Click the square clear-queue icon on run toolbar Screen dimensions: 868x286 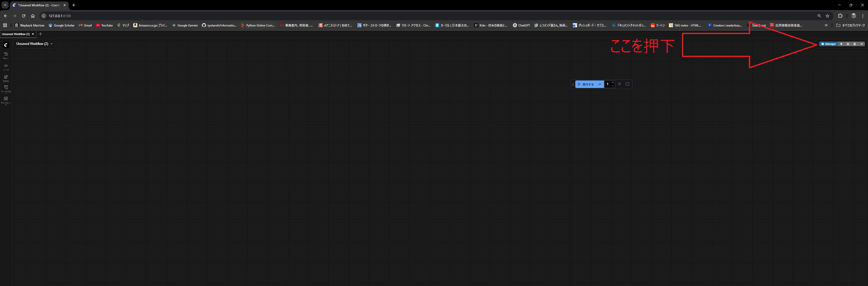click(x=627, y=84)
